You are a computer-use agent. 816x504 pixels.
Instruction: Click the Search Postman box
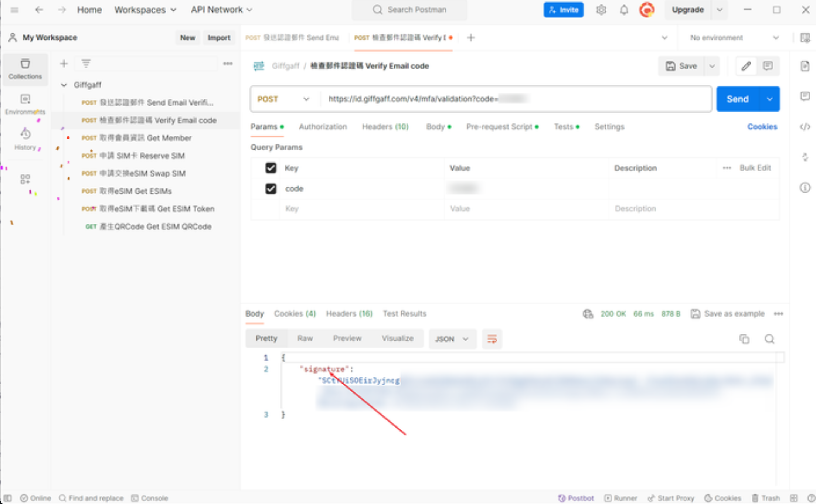tap(409, 10)
